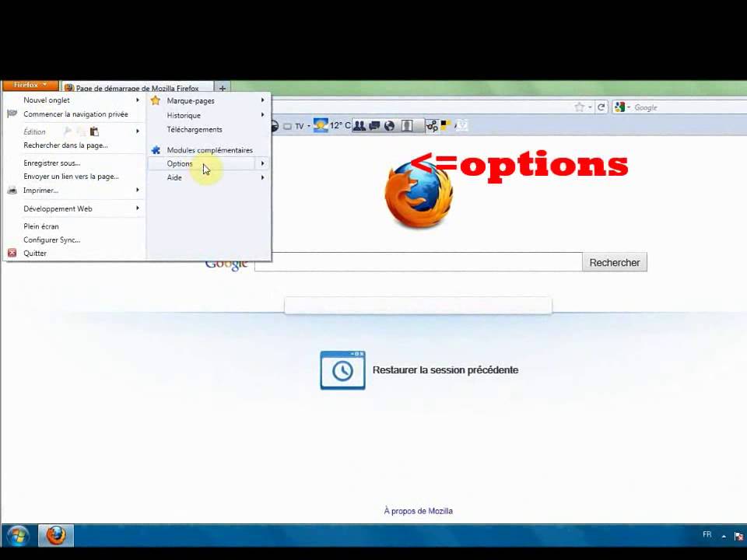Open Téléchargements from the menu
Viewport: 747px width, 560px height.
pos(195,130)
